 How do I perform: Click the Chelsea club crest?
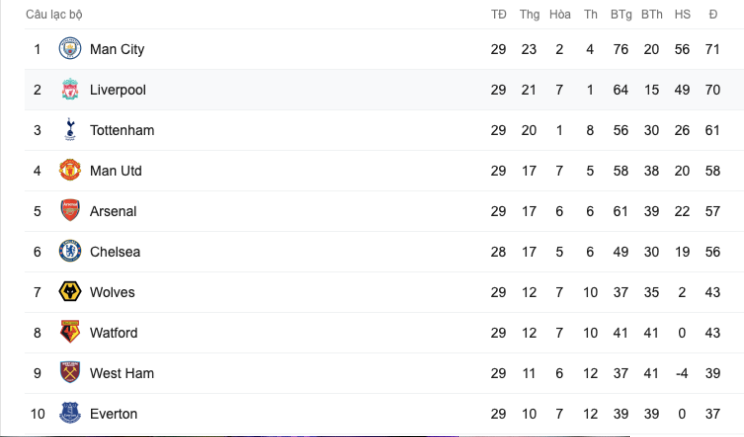(69, 251)
